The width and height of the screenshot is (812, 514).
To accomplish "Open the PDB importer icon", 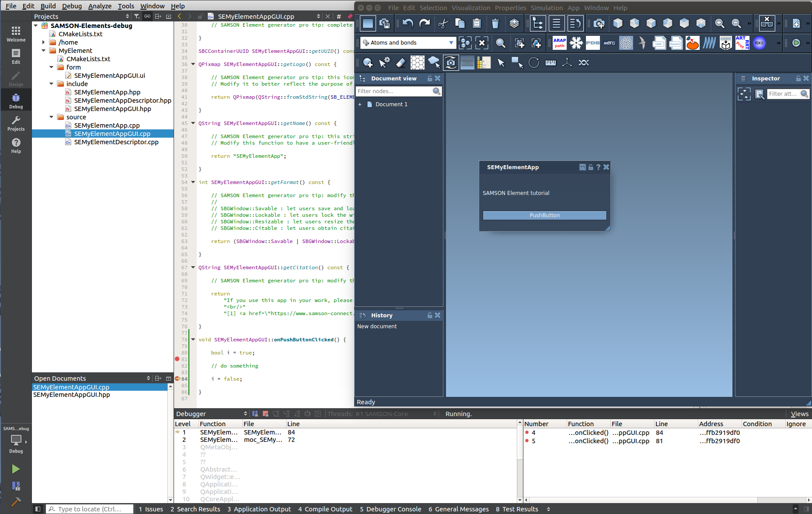I will (x=592, y=43).
